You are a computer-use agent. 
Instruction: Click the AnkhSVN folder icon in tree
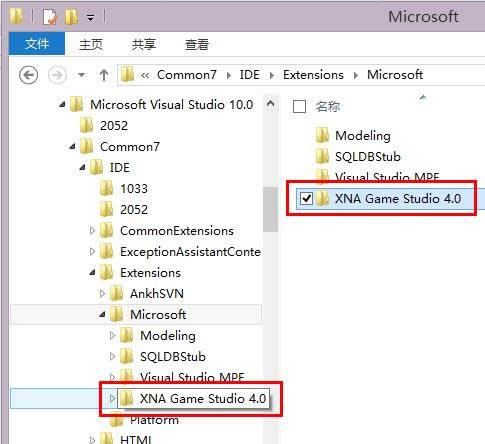pyautogui.click(x=117, y=293)
